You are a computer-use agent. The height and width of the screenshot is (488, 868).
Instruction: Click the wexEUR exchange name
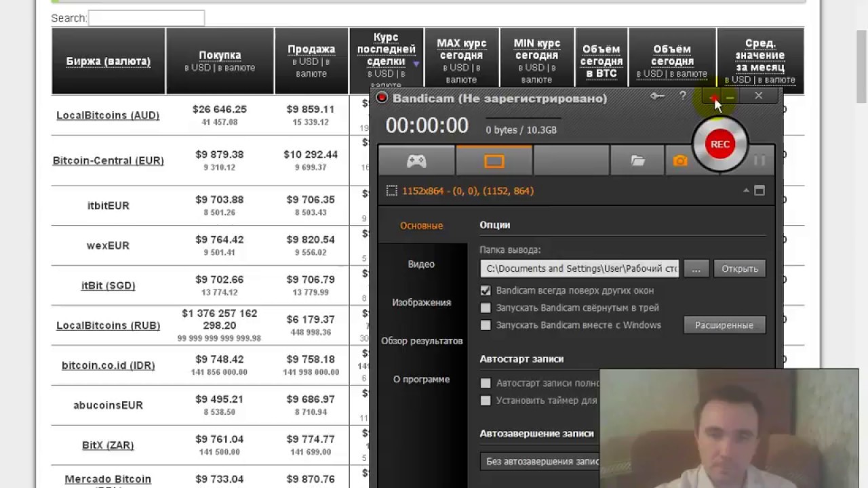(x=108, y=245)
